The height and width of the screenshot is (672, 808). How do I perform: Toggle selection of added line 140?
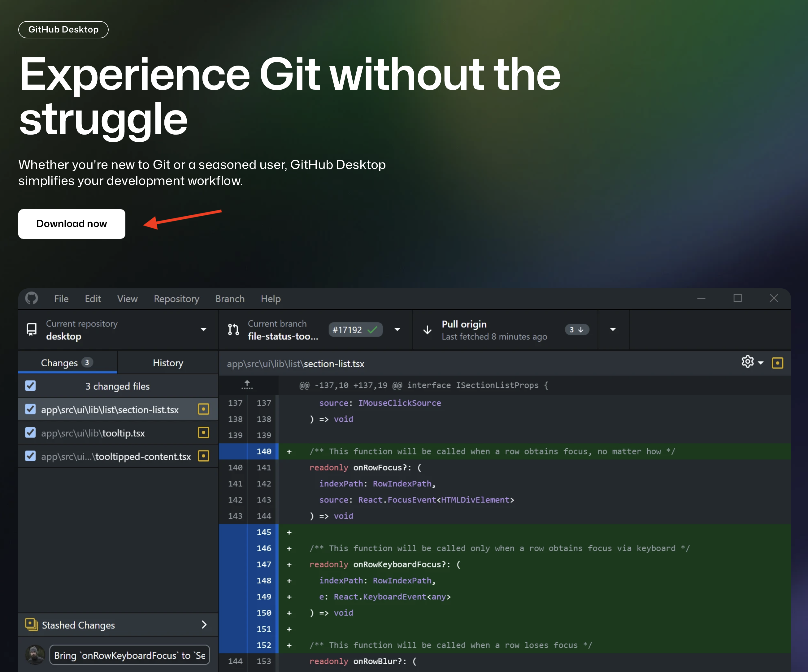[x=248, y=451]
